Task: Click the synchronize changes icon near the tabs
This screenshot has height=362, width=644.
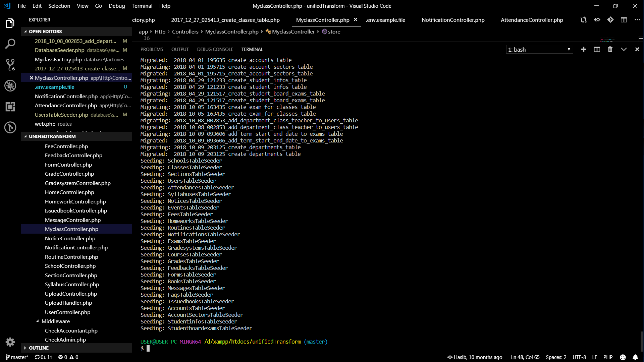Action: tap(583, 20)
